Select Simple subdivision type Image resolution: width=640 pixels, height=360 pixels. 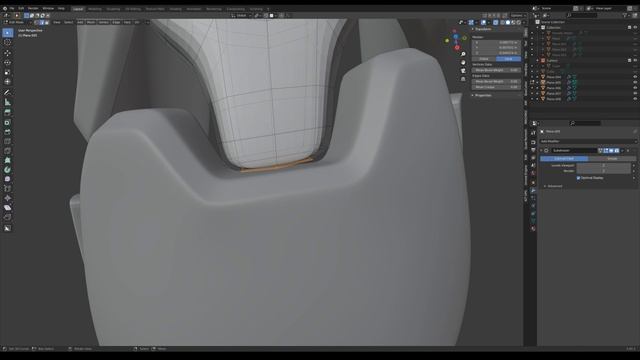[x=612, y=158]
